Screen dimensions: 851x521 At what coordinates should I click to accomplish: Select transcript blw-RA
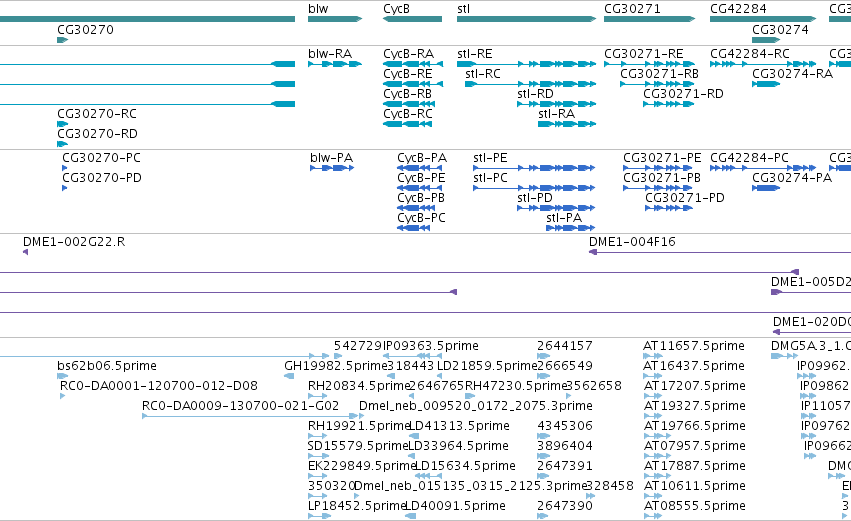pos(330,54)
